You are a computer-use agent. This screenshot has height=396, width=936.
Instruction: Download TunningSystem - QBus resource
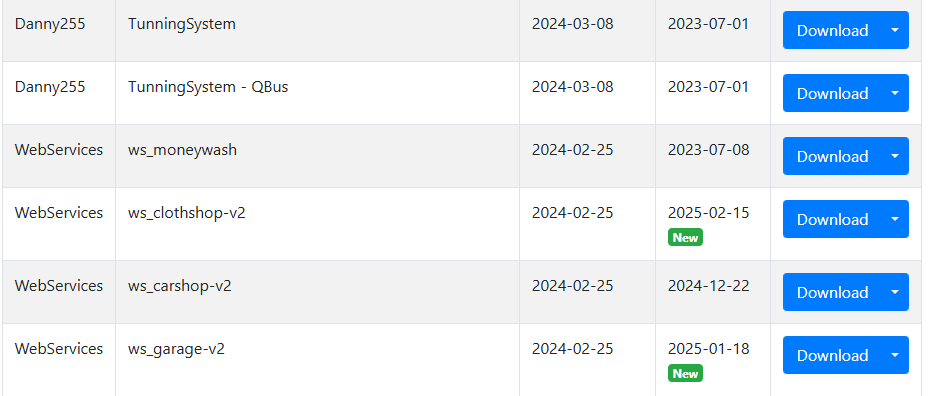[832, 93]
